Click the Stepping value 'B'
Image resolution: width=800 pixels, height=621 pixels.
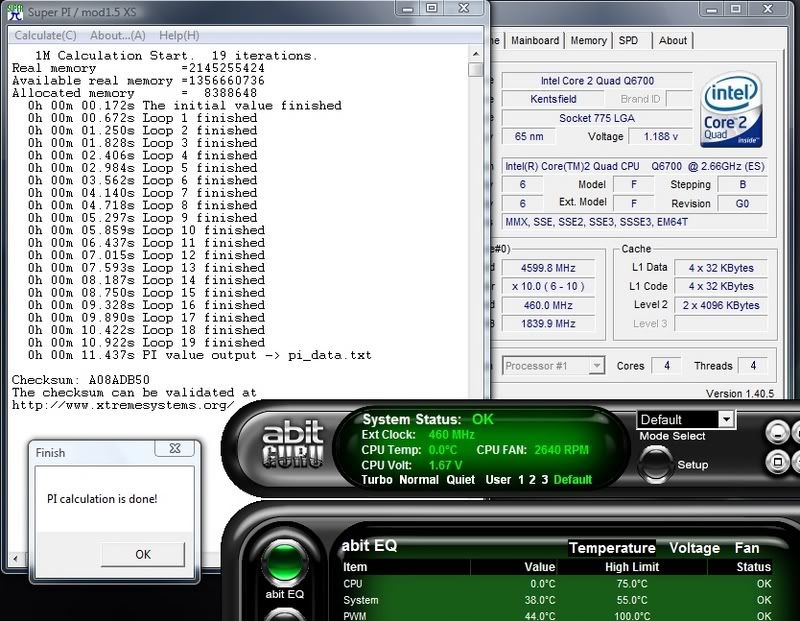(x=742, y=184)
